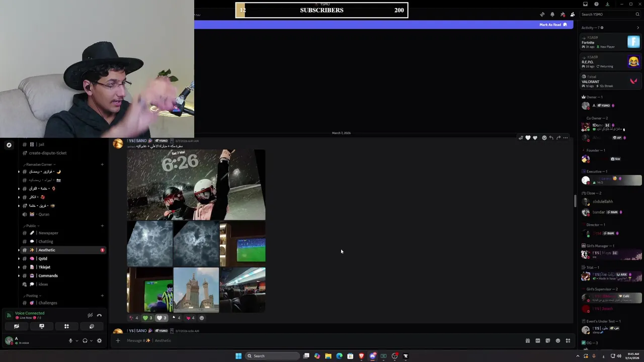
Task: Open User Settings gear
Action: coord(99,340)
